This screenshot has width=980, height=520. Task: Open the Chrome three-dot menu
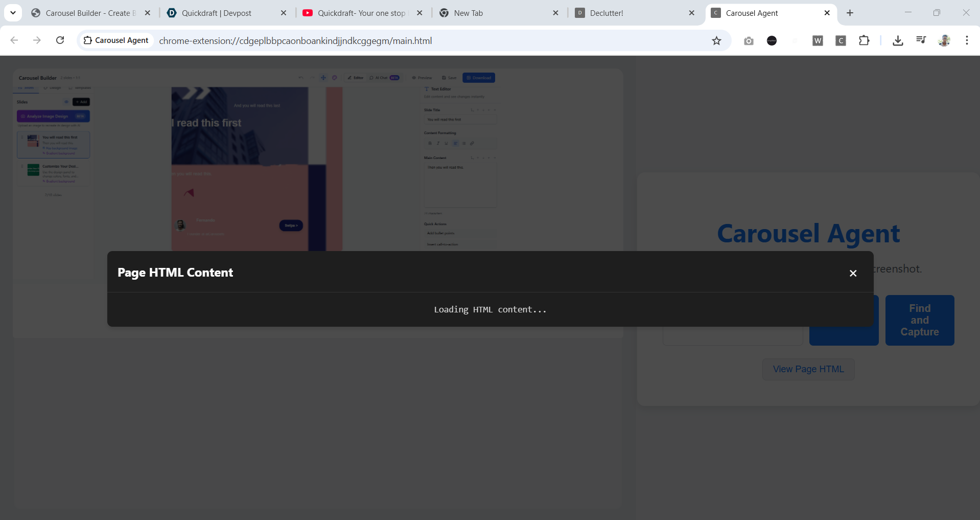(967, 40)
